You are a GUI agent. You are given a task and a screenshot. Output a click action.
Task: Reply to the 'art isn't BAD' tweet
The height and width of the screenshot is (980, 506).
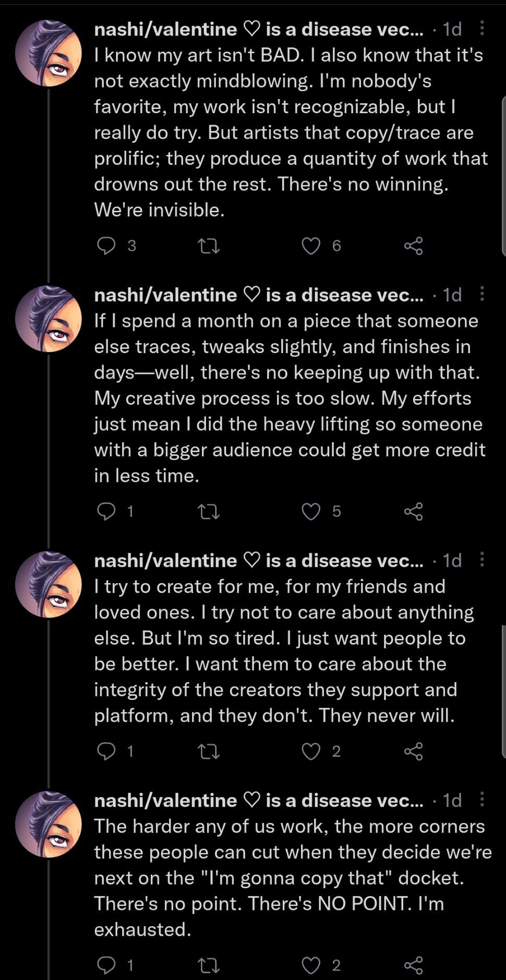tap(106, 246)
